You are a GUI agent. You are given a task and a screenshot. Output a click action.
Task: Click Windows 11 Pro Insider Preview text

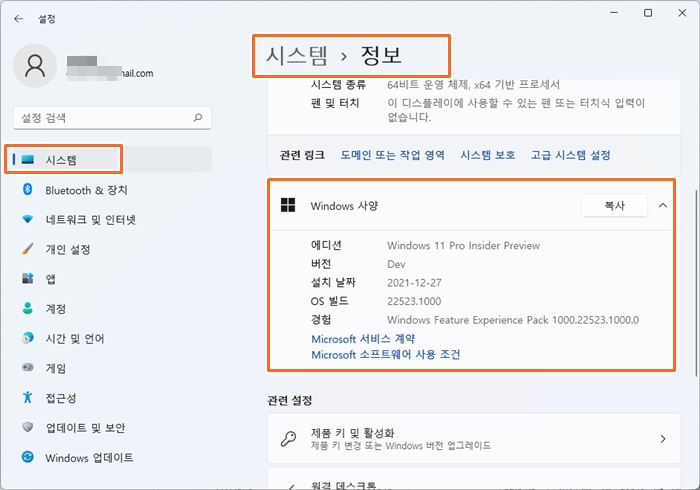463,245
